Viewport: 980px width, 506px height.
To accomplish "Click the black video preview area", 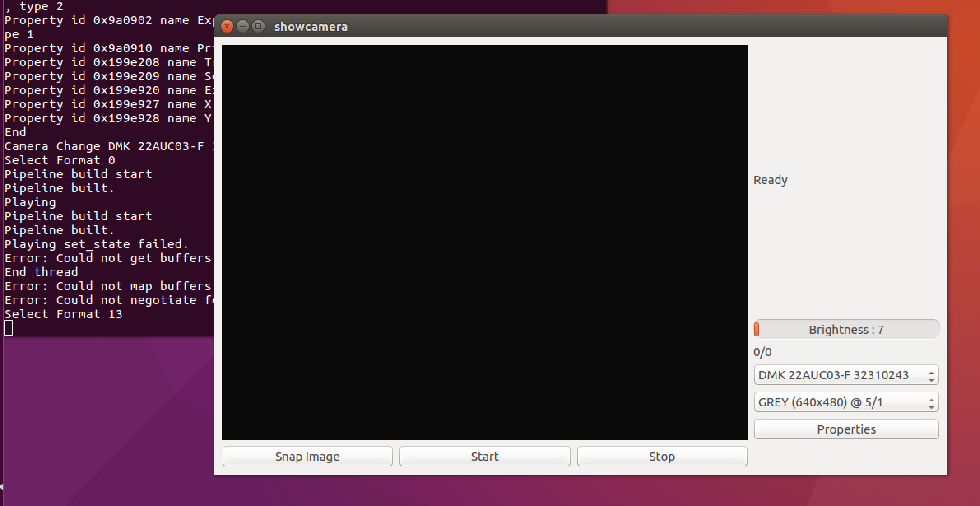I will pyautogui.click(x=485, y=242).
